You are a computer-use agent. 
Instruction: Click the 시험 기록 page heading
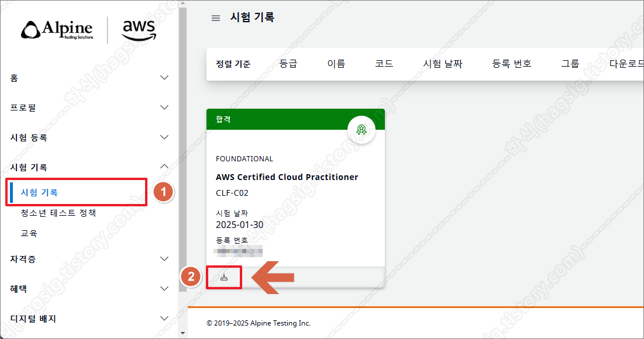[x=252, y=17]
